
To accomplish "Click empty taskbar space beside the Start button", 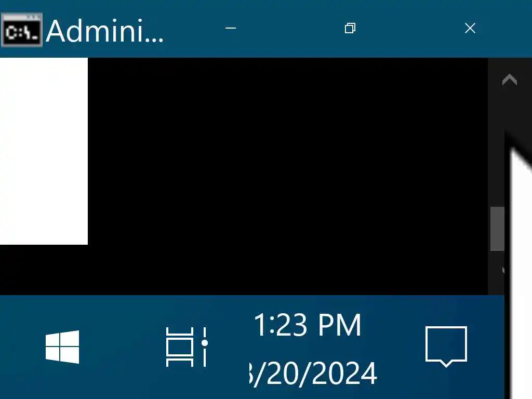I will 122,347.
